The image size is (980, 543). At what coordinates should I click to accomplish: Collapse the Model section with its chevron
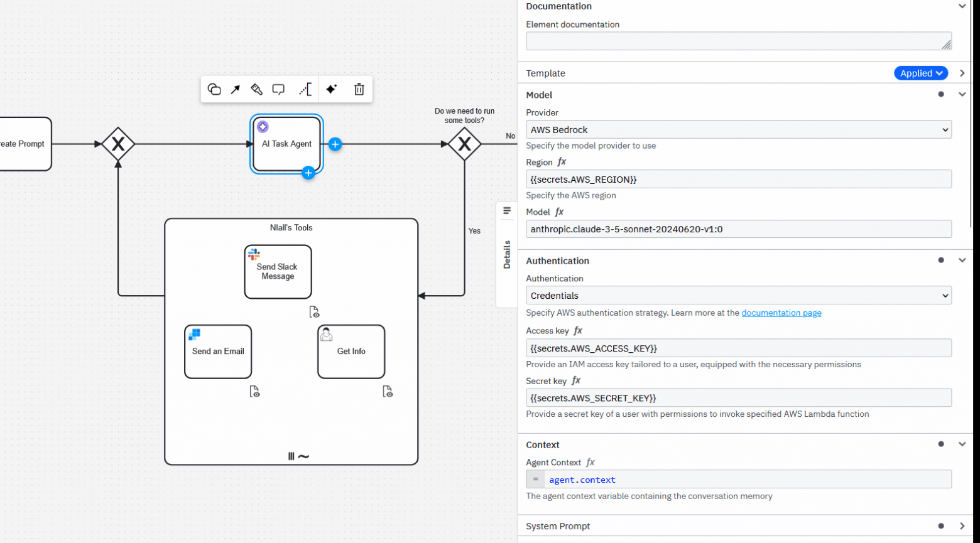point(962,94)
